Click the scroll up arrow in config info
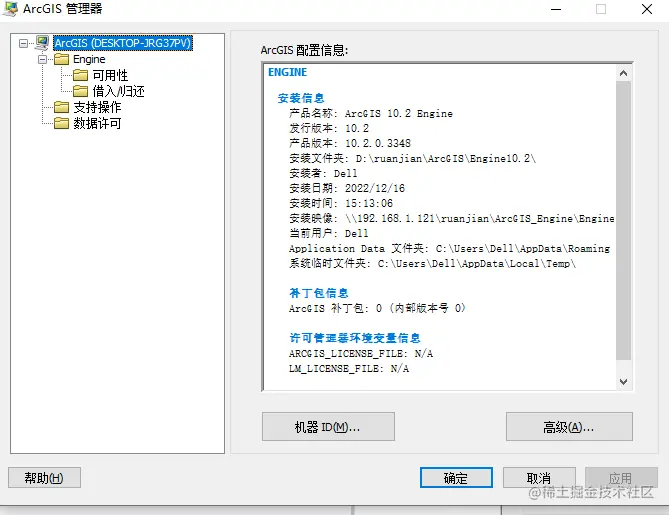 point(623,73)
